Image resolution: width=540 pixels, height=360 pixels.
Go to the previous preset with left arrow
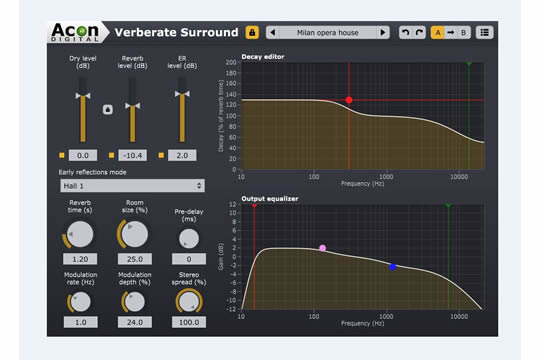coord(273,32)
